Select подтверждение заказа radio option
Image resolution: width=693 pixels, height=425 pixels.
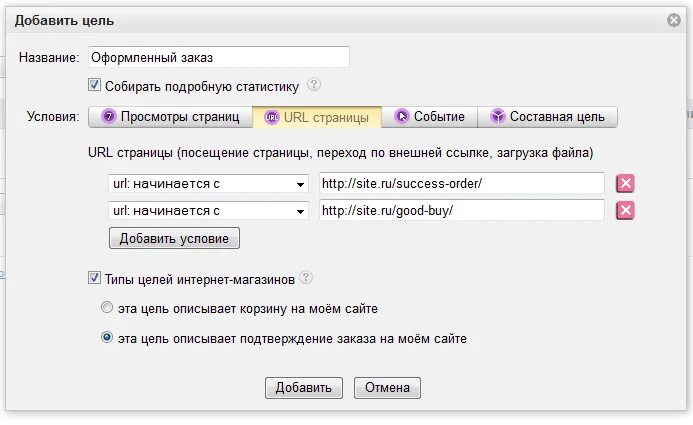107,338
